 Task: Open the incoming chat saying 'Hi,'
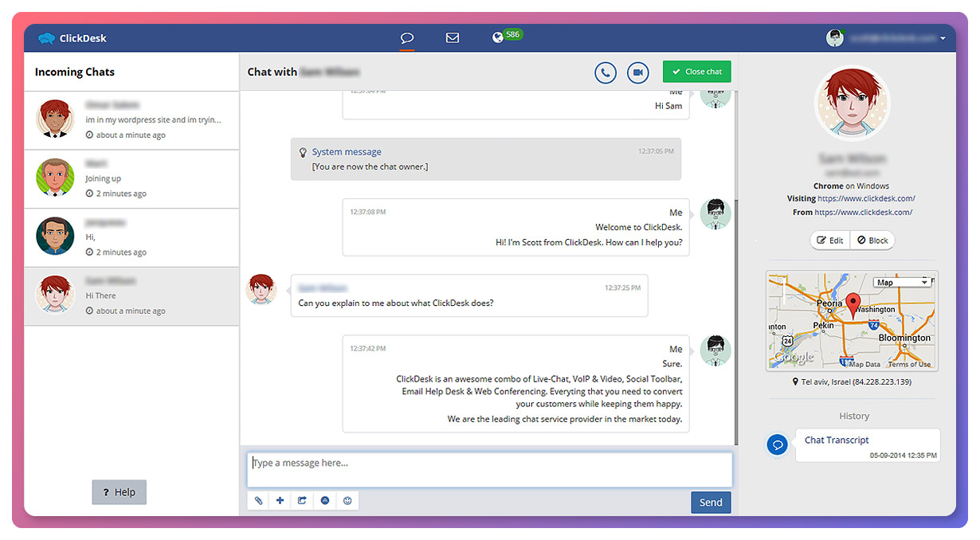point(131,238)
